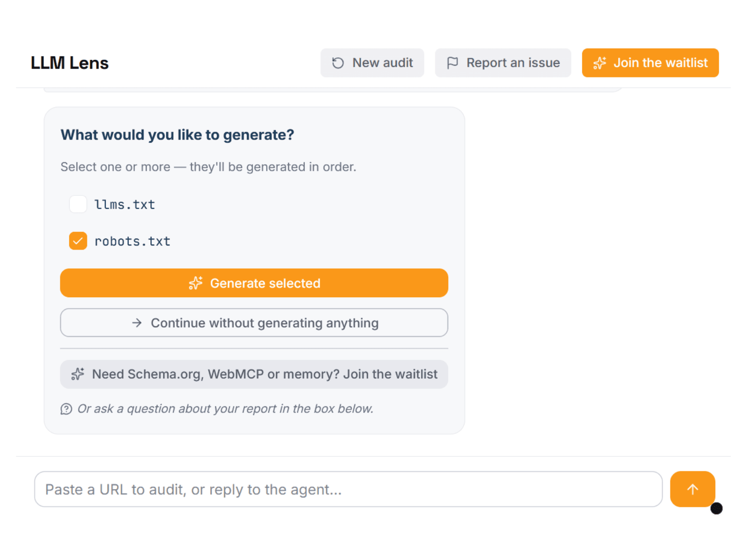Click the circular arrow New audit icon
The width and height of the screenshot is (747, 560).
click(338, 63)
